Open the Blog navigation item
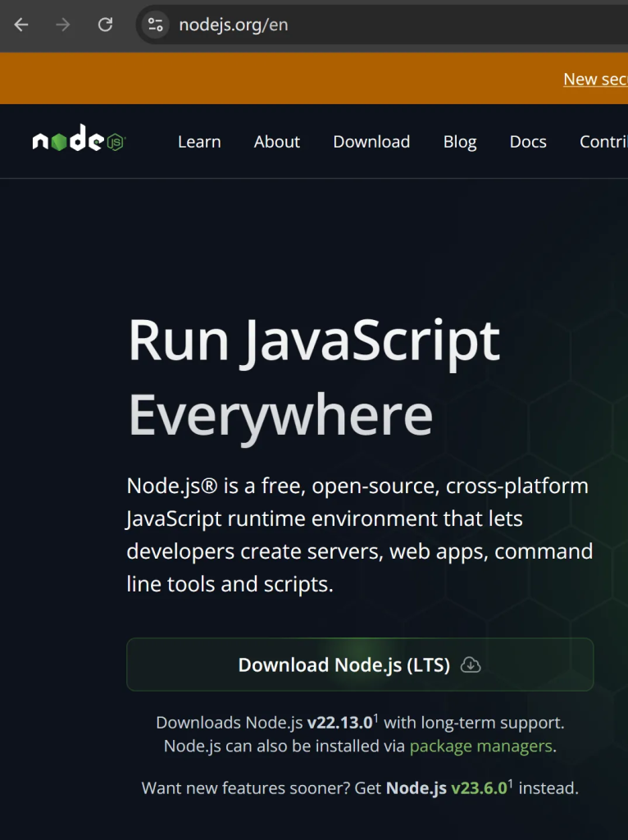628x840 pixels. tap(460, 142)
